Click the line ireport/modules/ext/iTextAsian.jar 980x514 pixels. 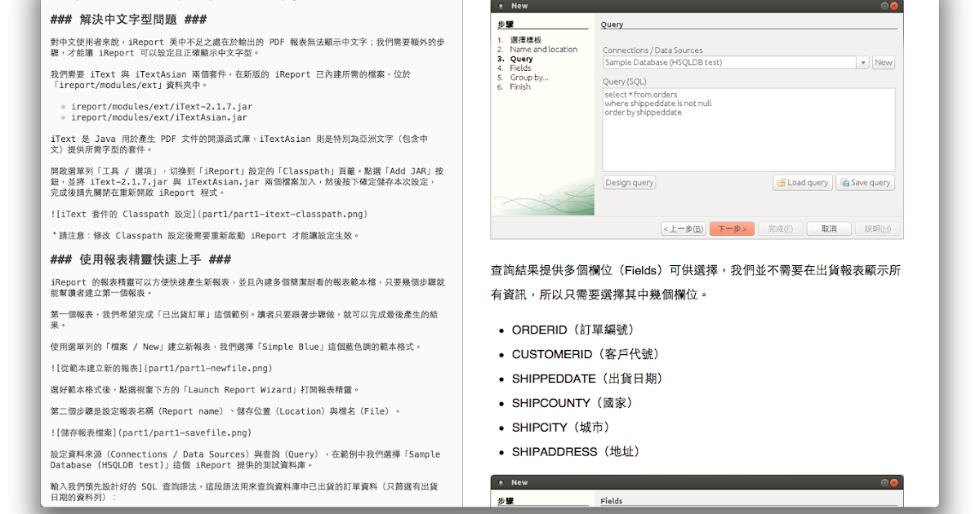click(x=159, y=117)
